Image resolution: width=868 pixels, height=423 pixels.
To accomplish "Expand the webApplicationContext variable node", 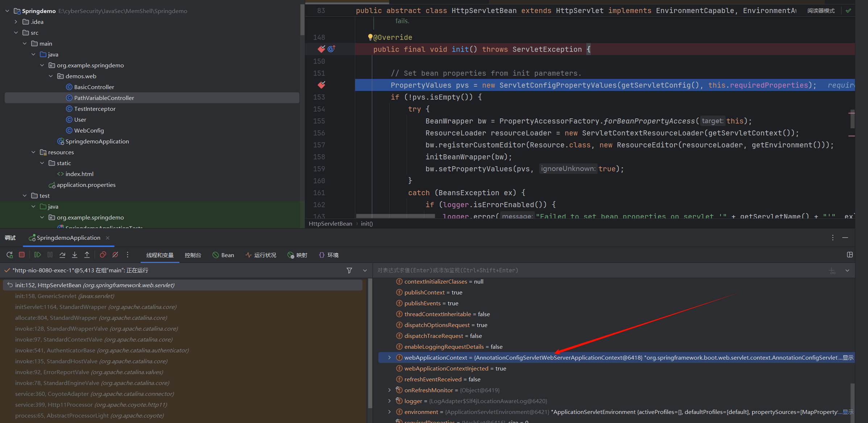I will 390,357.
